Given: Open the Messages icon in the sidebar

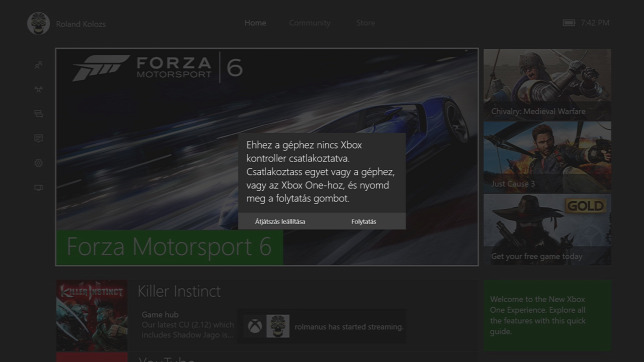Looking at the screenshot, I should click(x=39, y=113).
